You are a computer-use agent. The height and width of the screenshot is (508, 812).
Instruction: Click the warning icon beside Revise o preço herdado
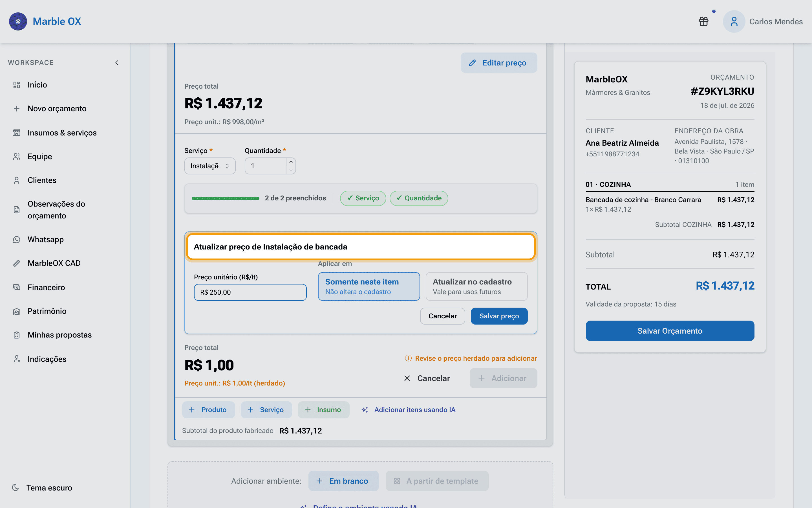408,358
